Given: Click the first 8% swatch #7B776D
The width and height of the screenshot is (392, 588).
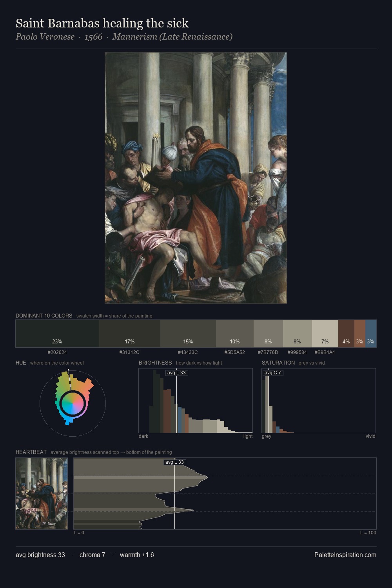Looking at the screenshot, I should click(x=268, y=334).
